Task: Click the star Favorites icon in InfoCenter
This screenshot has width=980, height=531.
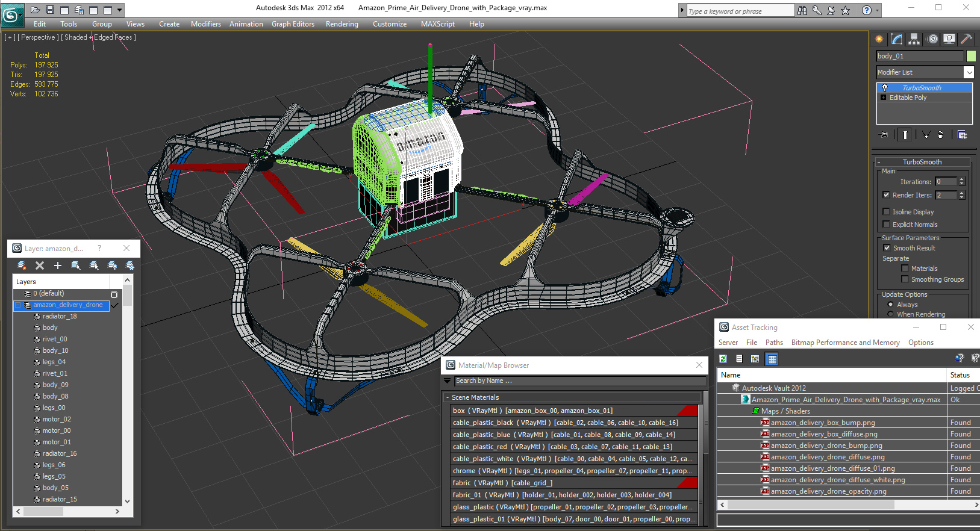Action: click(846, 10)
